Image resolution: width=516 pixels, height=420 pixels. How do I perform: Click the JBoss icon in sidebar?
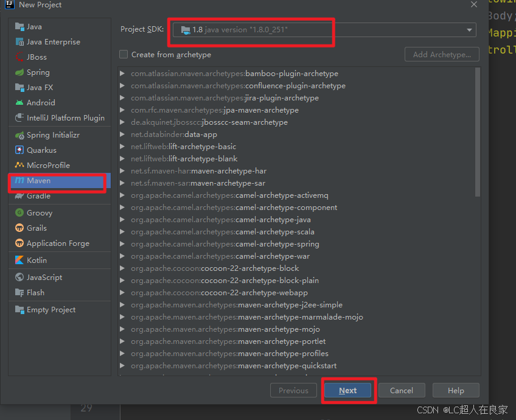(19, 57)
